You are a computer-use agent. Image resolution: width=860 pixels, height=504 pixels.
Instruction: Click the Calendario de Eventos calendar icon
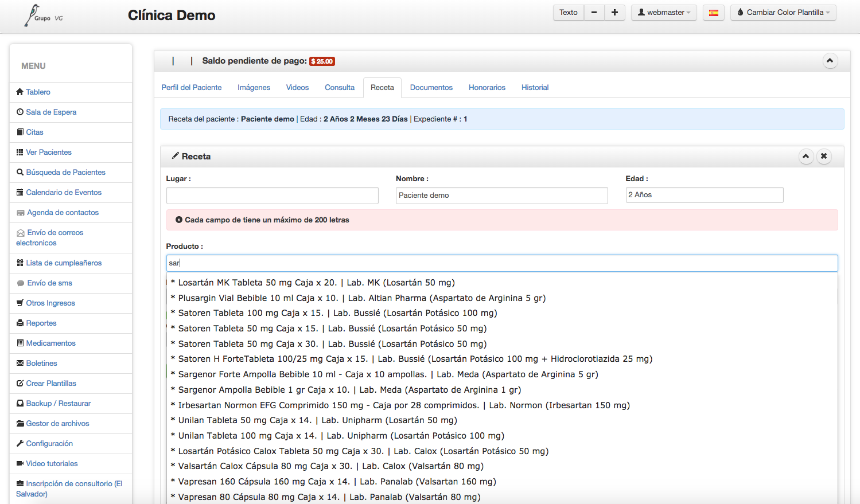(x=20, y=192)
